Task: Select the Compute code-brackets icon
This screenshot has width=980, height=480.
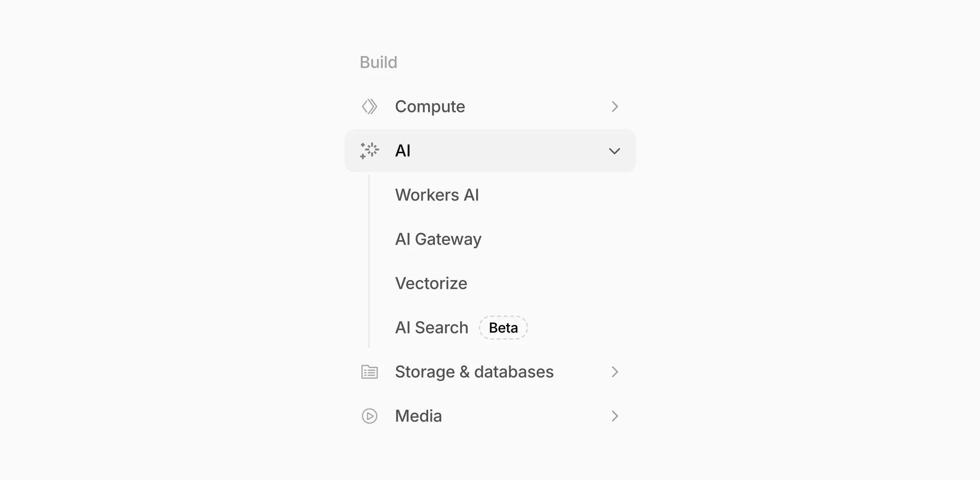Action: coord(369,107)
